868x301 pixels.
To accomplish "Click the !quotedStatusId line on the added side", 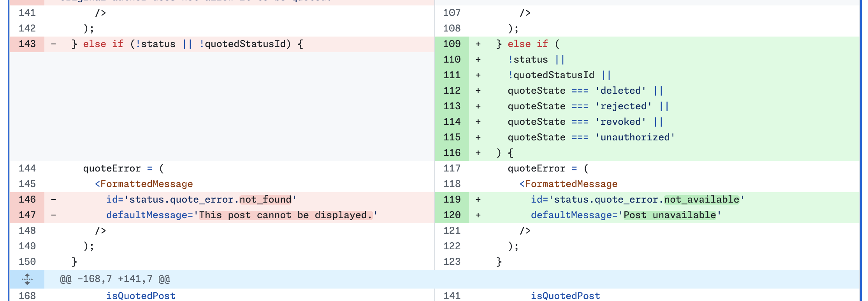I will coord(551,75).
